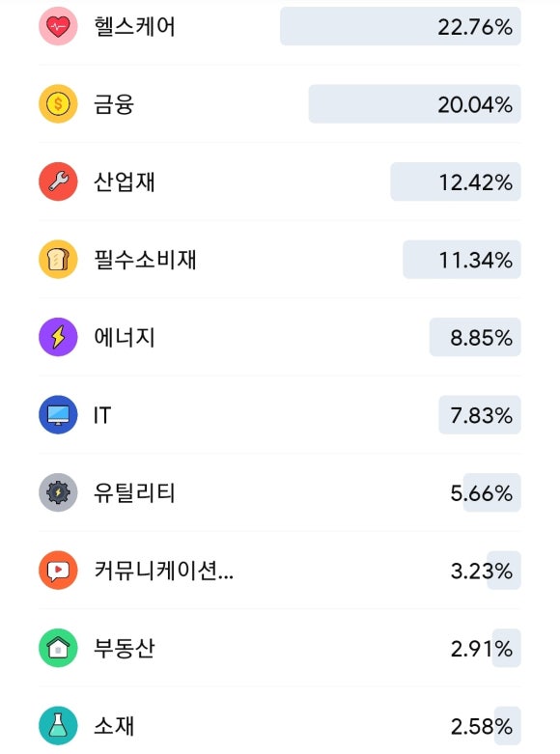Tap the communication play-bubble icon
Viewport: 560px width, 754px height.
tap(58, 571)
